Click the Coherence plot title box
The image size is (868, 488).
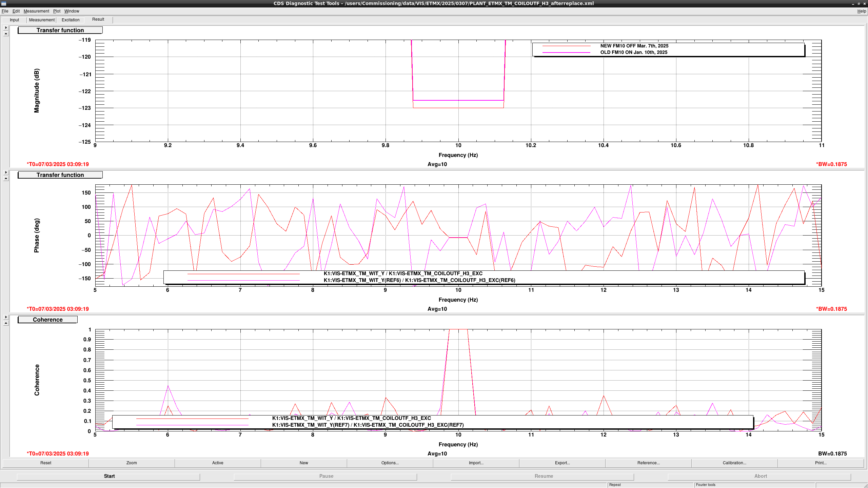tap(47, 320)
